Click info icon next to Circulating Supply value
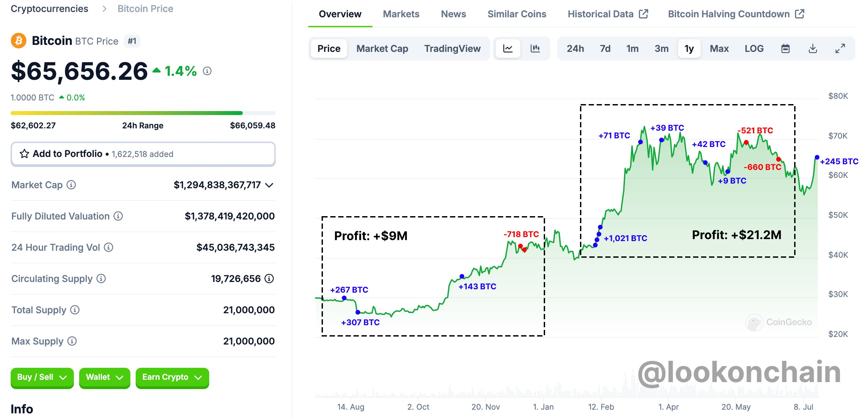This screenshot has height=419, width=868. (269, 279)
